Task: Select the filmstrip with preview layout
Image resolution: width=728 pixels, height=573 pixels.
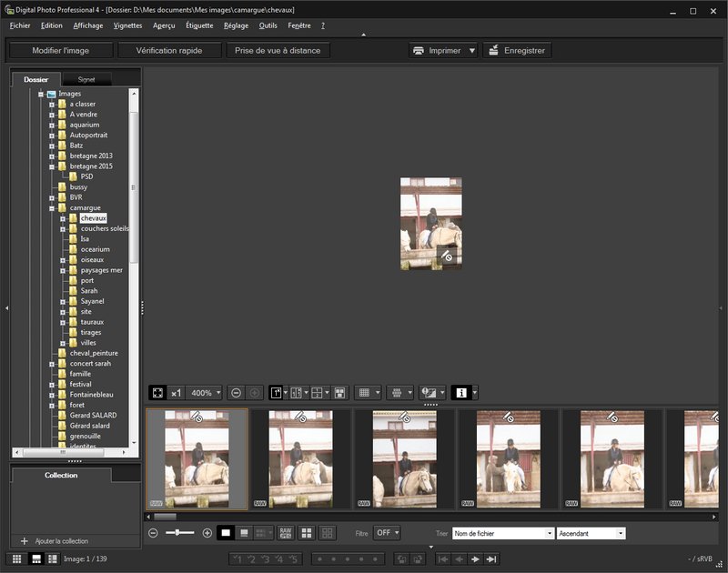Action: 35,559
